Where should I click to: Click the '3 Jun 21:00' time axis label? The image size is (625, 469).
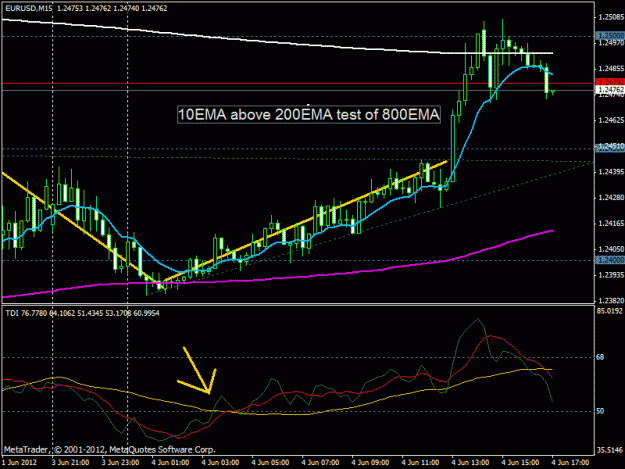(x=70, y=463)
